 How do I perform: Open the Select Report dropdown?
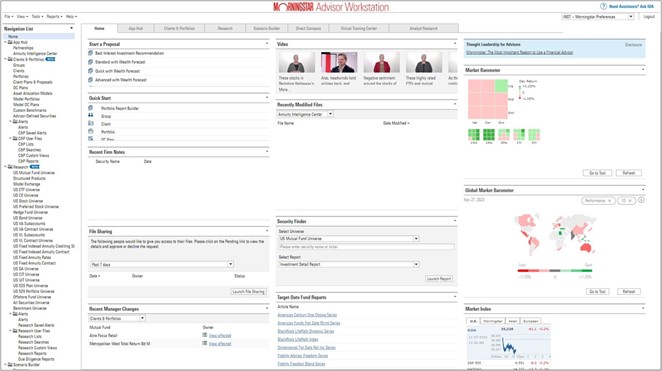416,264
